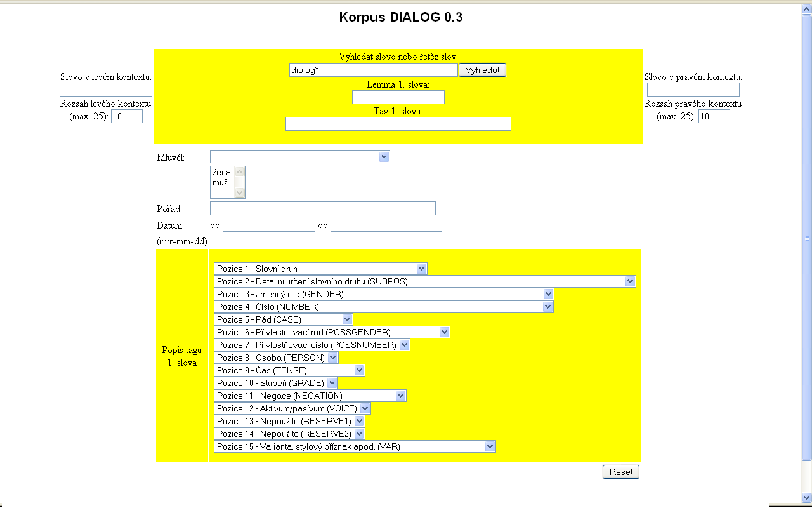Viewport: 812px width, 508px height.
Task: Open Pozice 2 - SUBPOS dropdown
Action: tap(425, 281)
